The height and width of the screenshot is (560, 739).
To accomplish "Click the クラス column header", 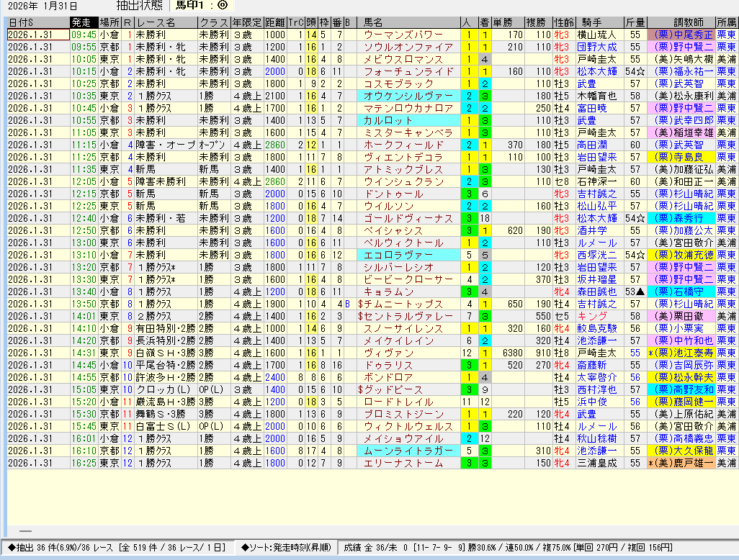I will point(215,22).
